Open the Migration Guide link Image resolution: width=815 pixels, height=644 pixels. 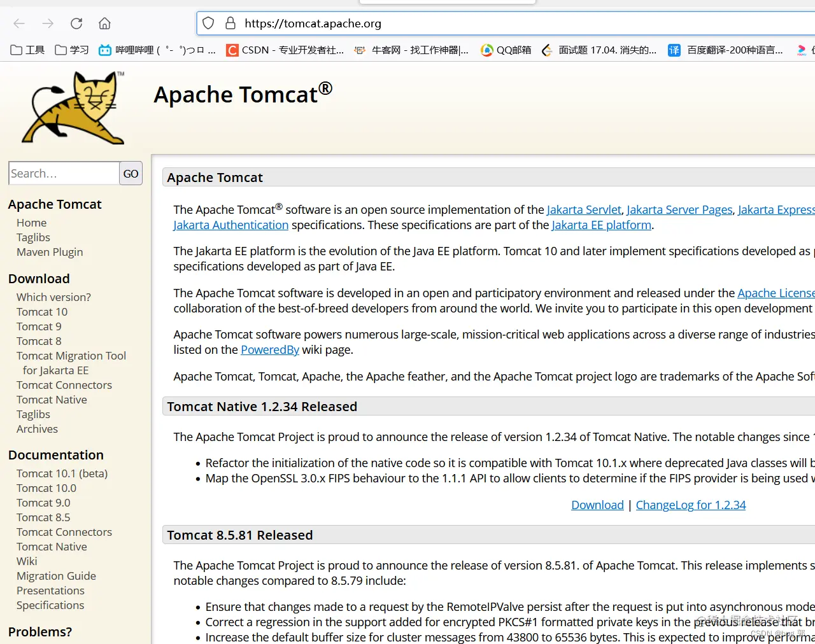[56, 576]
